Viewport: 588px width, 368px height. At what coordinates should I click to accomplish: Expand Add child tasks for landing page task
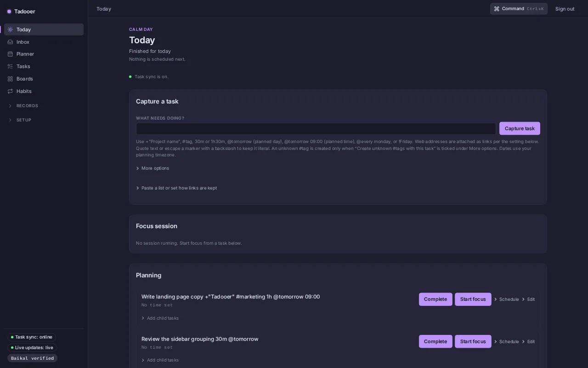[160, 318]
